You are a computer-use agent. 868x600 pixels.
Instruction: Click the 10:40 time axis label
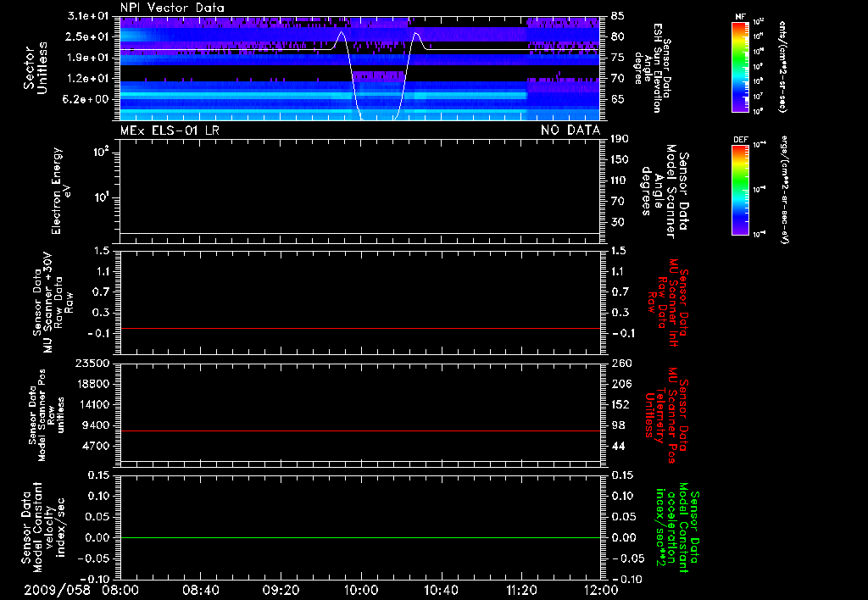pos(441,590)
